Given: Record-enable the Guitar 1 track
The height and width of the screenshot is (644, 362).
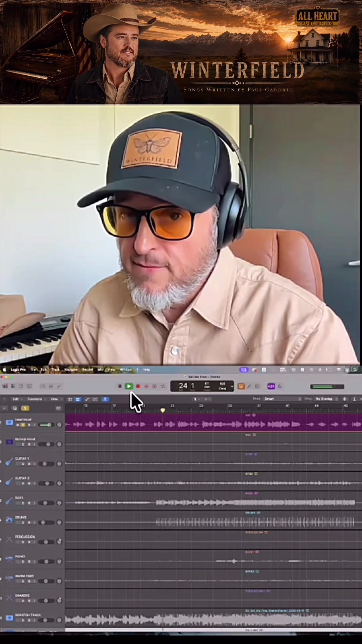Looking at the screenshot, I should (29, 464).
